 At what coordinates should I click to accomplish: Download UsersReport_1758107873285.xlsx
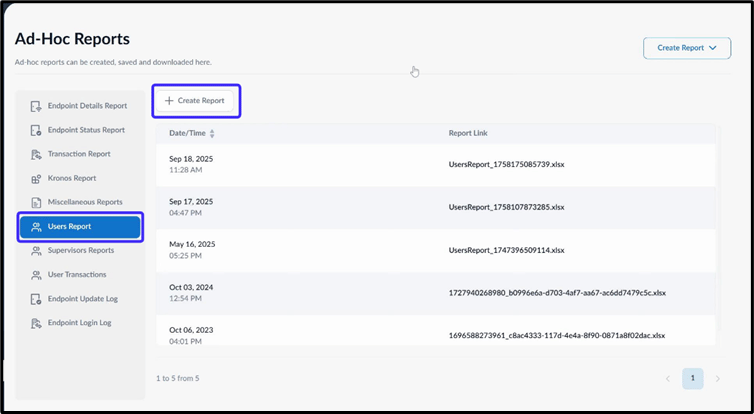pyautogui.click(x=506, y=207)
